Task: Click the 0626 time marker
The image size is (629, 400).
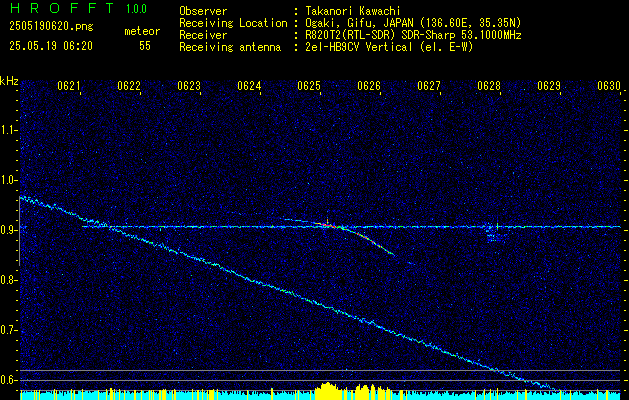Action: [369, 86]
